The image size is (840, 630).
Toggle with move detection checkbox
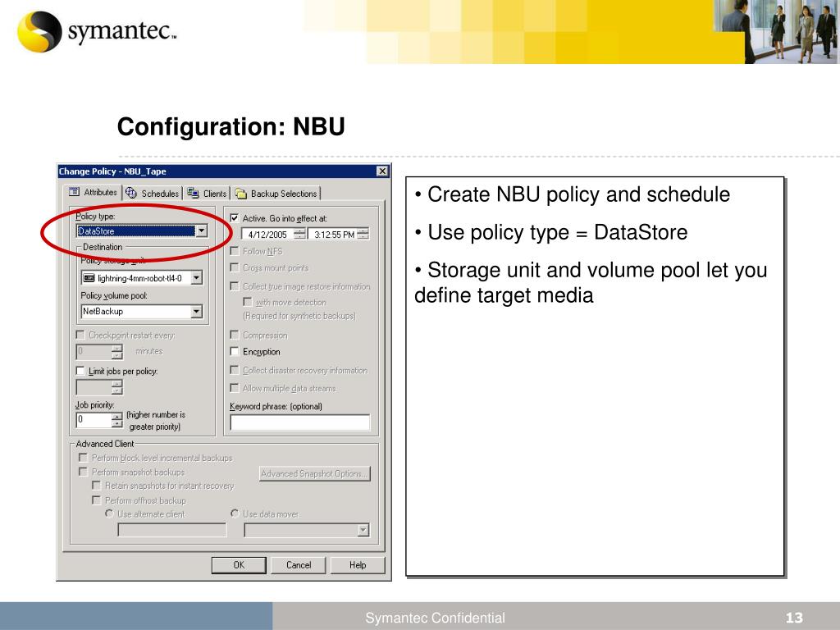pos(248,302)
